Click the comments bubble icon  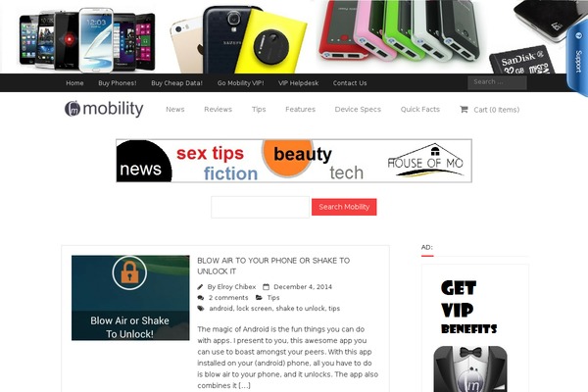[x=201, y=298]
